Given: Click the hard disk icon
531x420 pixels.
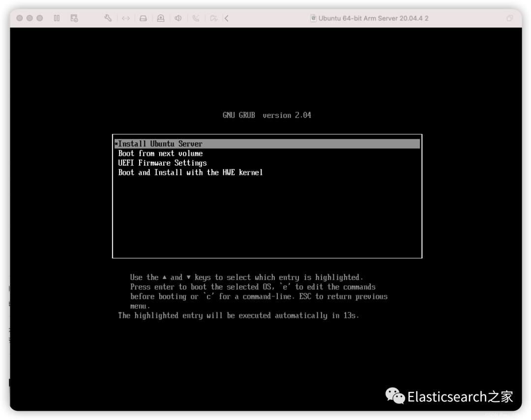Looking at the screenshot, I should point(143,18).
